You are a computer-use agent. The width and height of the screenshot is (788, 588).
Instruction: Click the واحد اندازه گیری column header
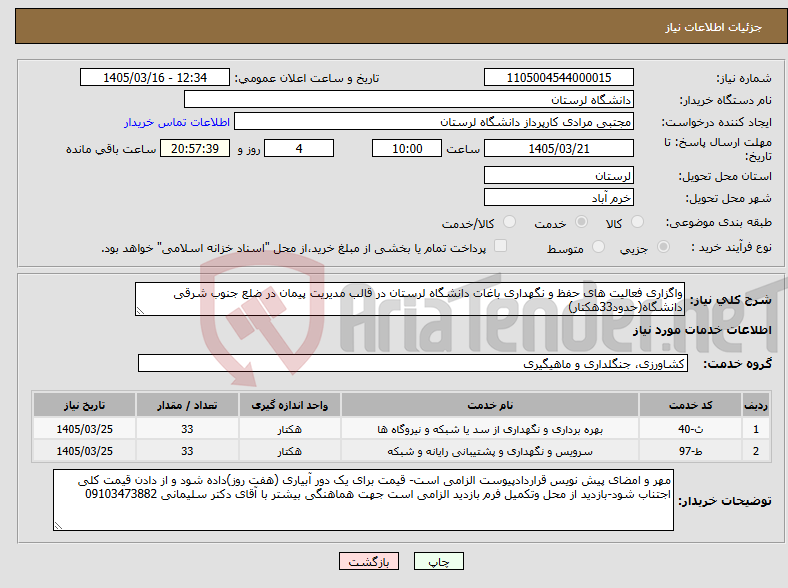point(289,405)
